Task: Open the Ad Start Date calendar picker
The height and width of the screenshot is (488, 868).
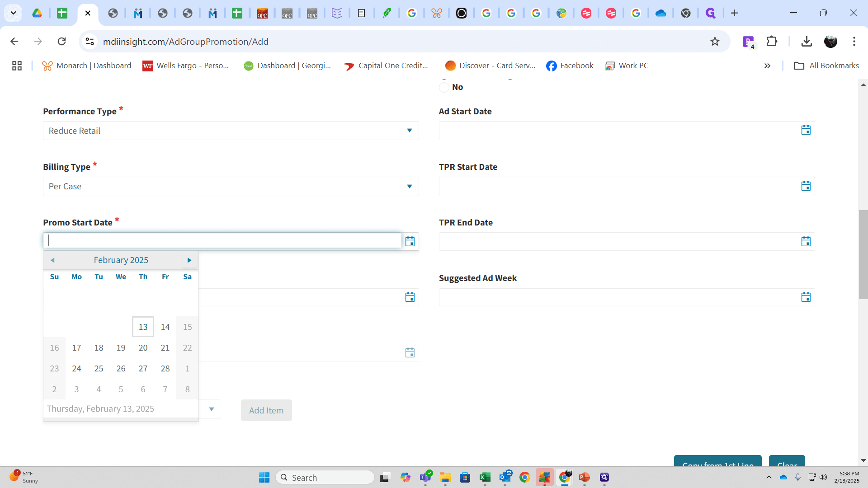Action: click(806, 130)
